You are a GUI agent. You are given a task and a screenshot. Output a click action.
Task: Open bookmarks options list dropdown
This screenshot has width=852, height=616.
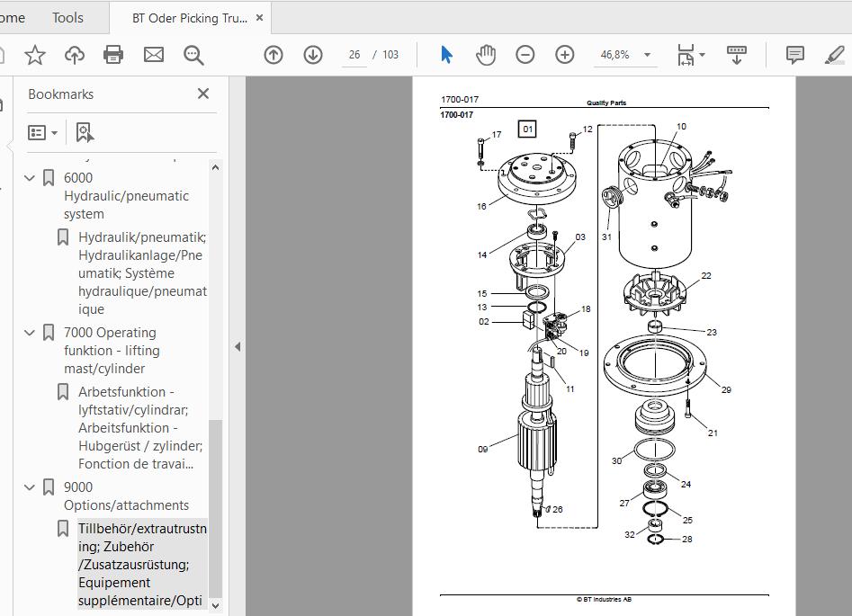43,132
